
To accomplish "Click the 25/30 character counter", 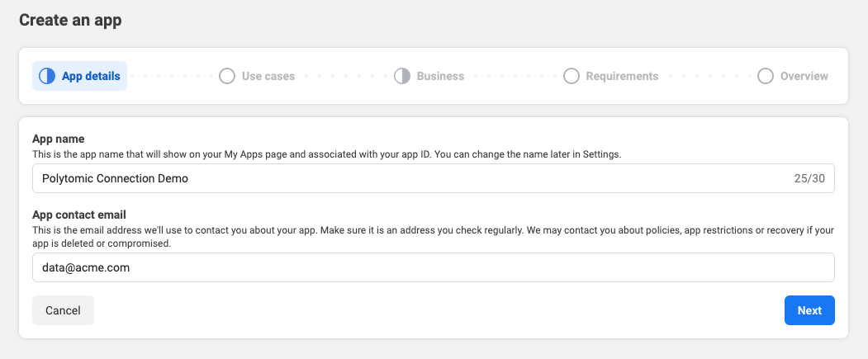I will tap(809, 178).
